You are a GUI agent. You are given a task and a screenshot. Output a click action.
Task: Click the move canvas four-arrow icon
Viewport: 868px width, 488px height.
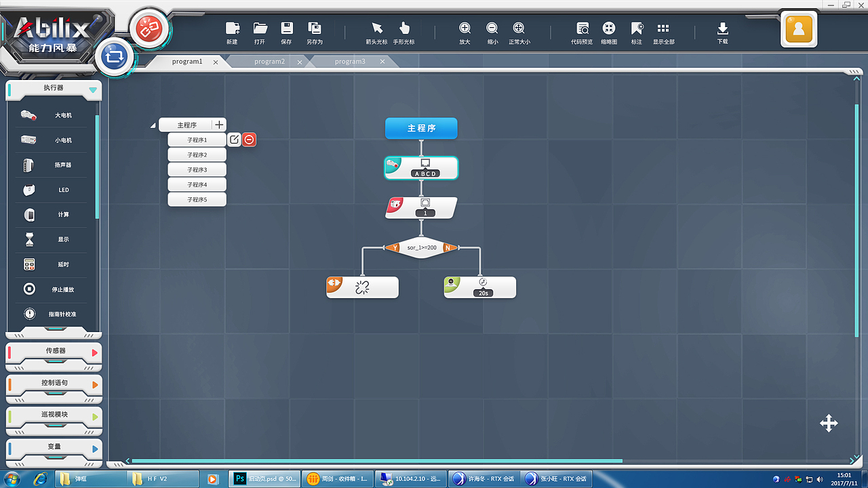click(x=829, y=424)
